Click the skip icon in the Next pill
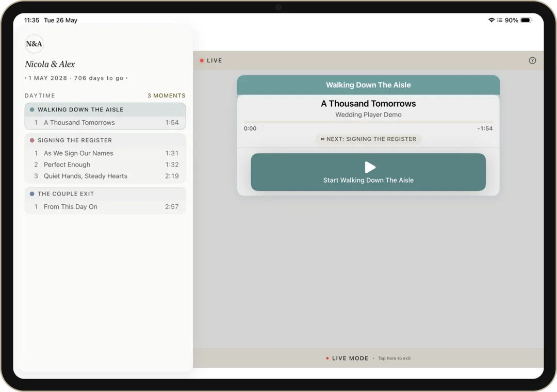Screen dimensions: 557x392 (322, 139)
